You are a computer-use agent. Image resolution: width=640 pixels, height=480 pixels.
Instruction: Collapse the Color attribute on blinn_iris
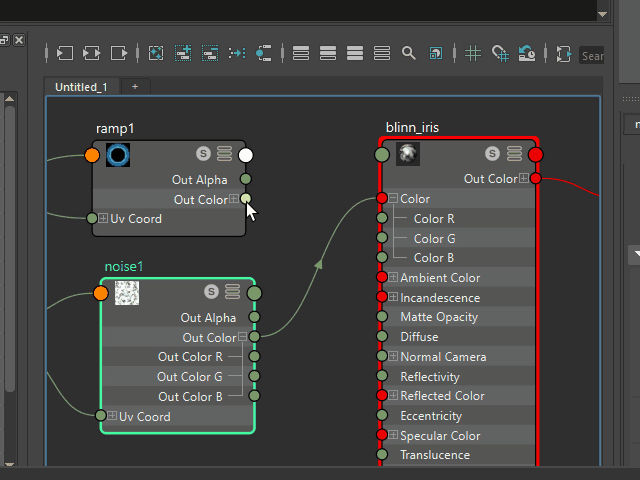(393, 199)
